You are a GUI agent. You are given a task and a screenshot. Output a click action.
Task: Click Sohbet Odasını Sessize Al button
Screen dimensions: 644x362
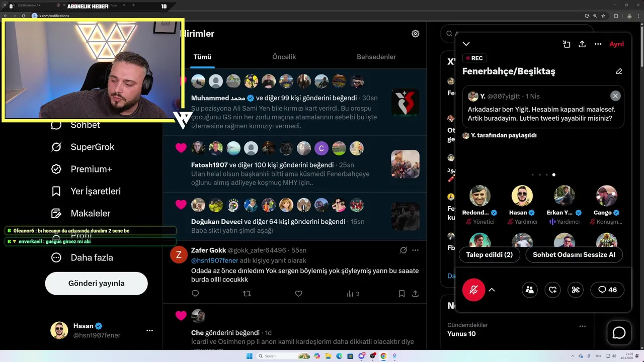574,255
